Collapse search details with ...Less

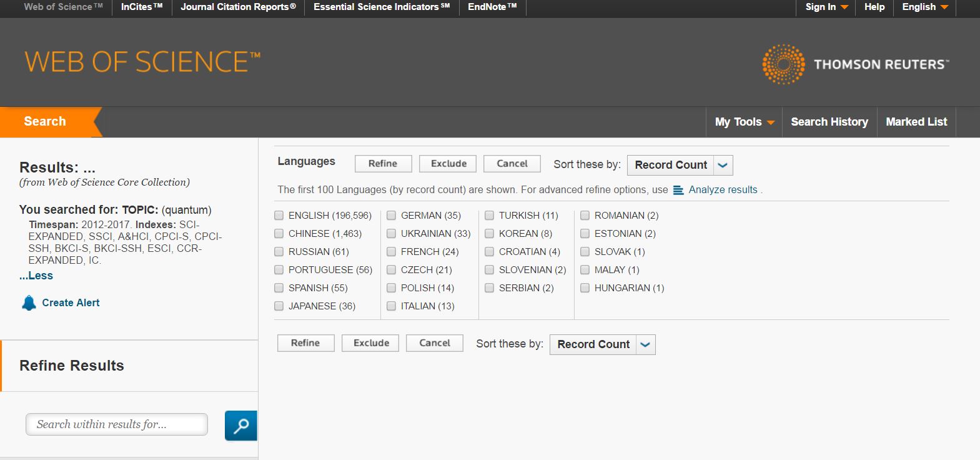(x=36, y=276)
